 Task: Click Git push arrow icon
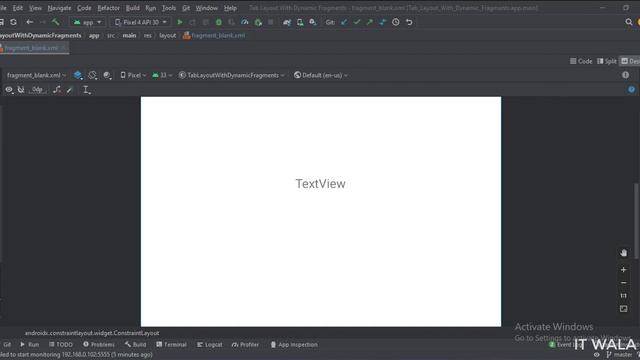tap(370, 22)
